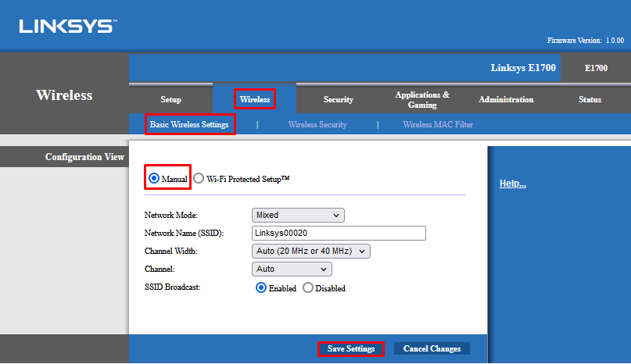Go to the Security tab
631x364 pixels.
pyautogui.click(x=338, y=99)
